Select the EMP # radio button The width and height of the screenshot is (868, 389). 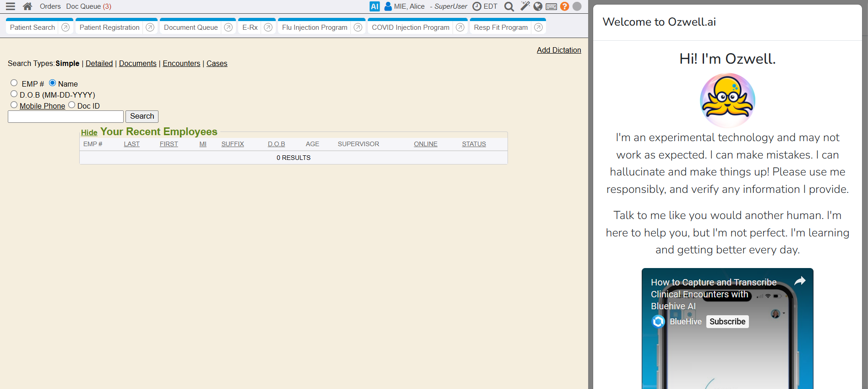pyautogui.click(x=14, y=83)
